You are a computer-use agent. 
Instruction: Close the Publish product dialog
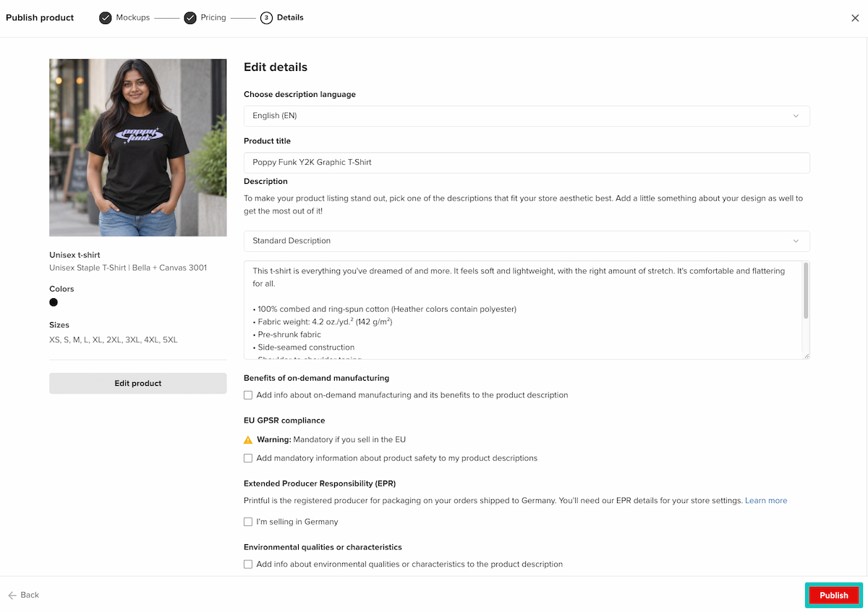[855, 18]
